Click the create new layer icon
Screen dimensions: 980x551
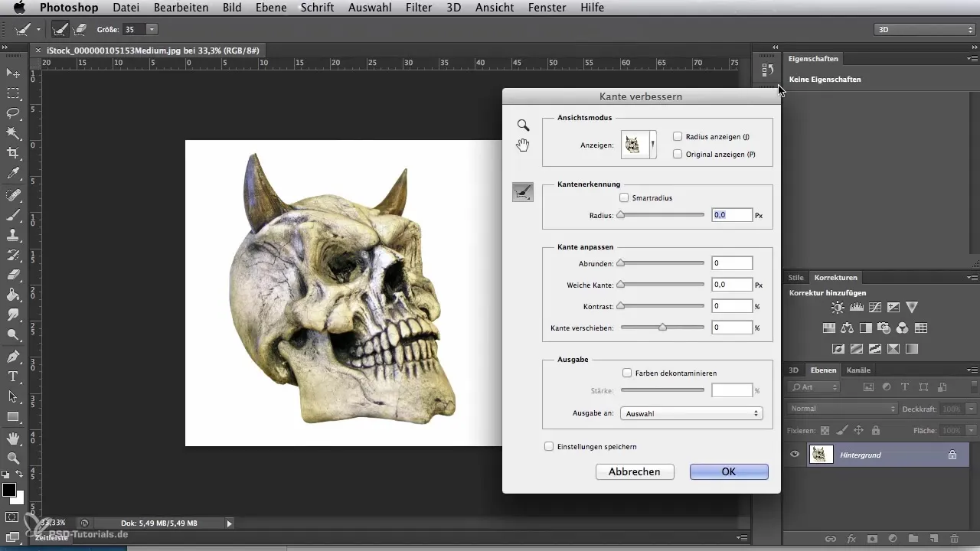coord(933,539)
